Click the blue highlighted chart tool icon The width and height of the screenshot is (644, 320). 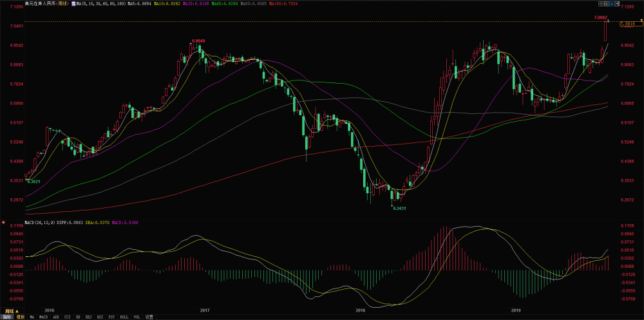click(x=612, y=4)
